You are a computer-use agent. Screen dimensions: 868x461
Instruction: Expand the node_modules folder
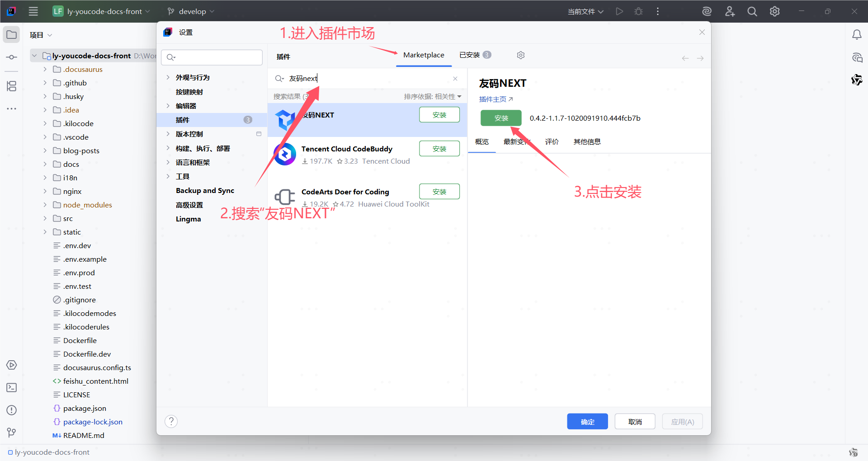45,205
